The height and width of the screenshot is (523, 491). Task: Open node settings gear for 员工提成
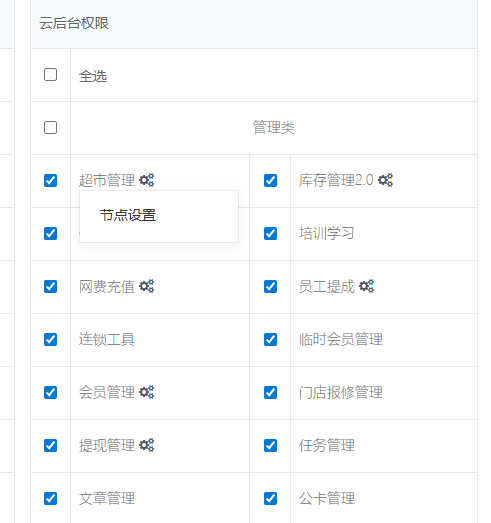pyautogui.click(x=366, y=286)
